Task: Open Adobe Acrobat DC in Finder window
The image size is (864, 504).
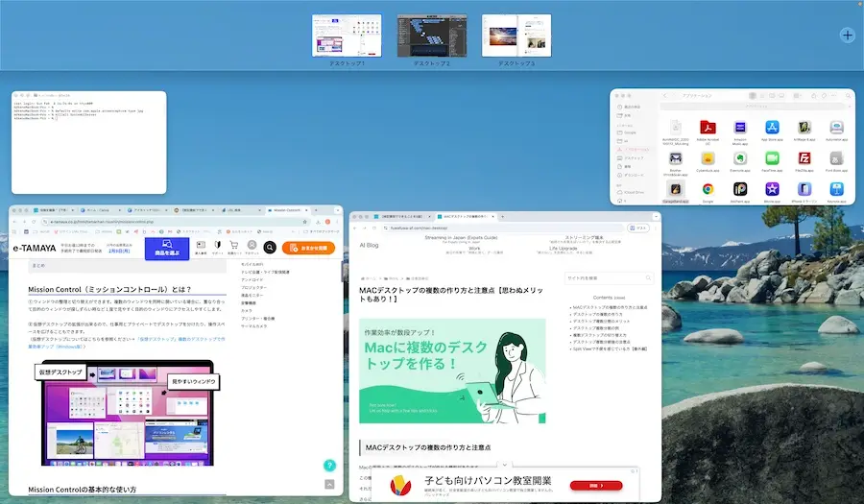Action: [708, 128]
